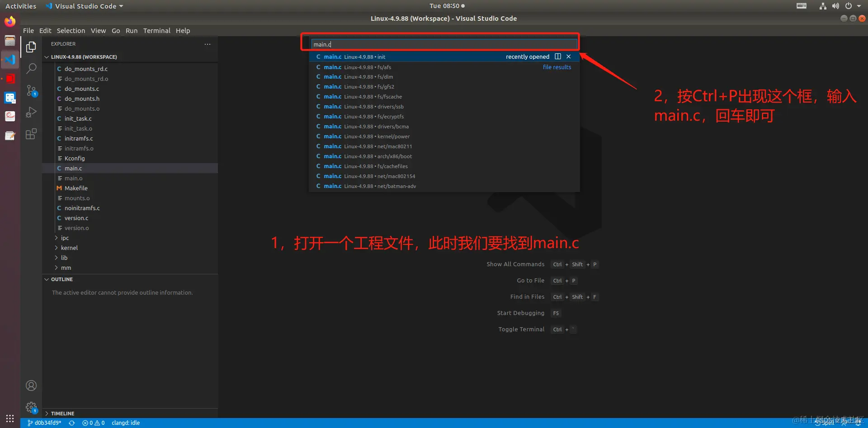
Task: Select main.c result in init folder
Action: (444, 56)
